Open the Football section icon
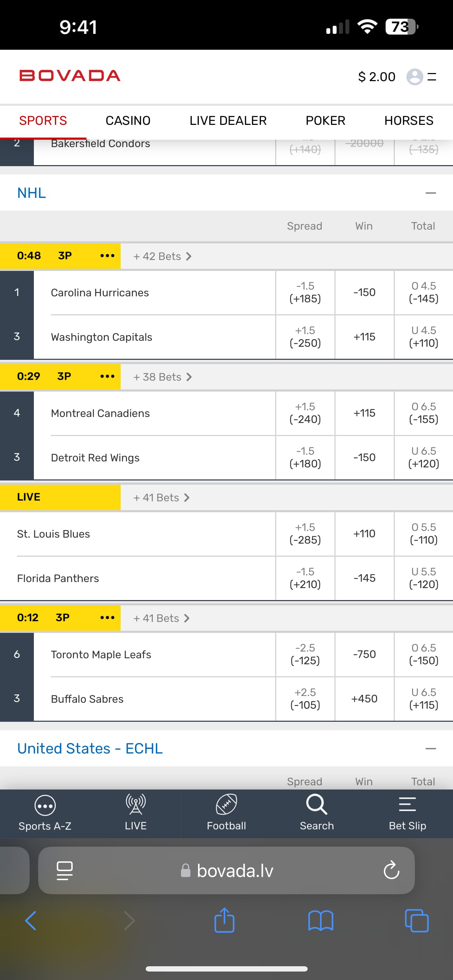This screenshot has height=980, width=453. pos(226,805)
